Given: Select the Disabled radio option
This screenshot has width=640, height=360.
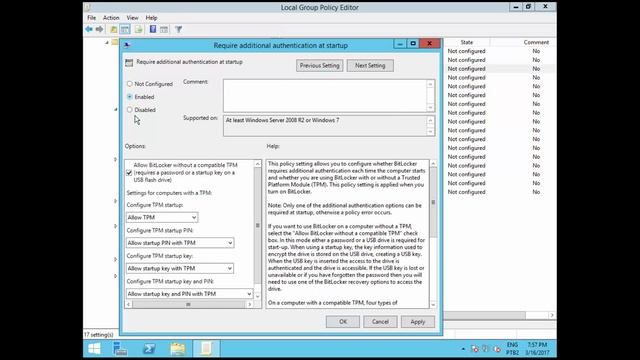Looking at the screenshot, I should (129, 110).
